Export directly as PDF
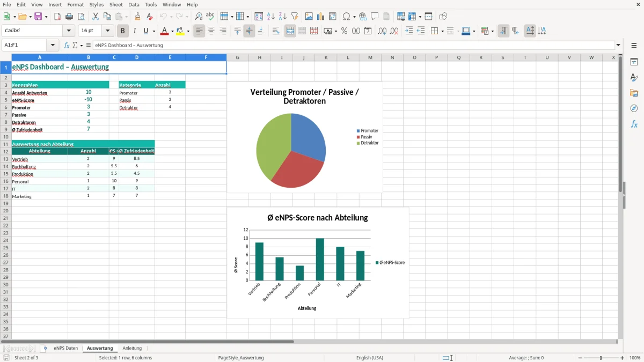The image size is (644, 362). pyautogui.click(x=57, y=17)
